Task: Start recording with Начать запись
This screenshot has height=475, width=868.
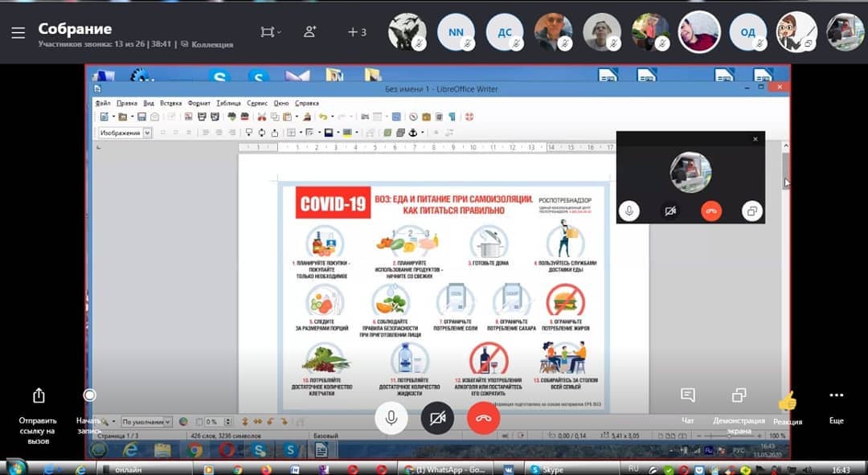Action: point(89,395)
